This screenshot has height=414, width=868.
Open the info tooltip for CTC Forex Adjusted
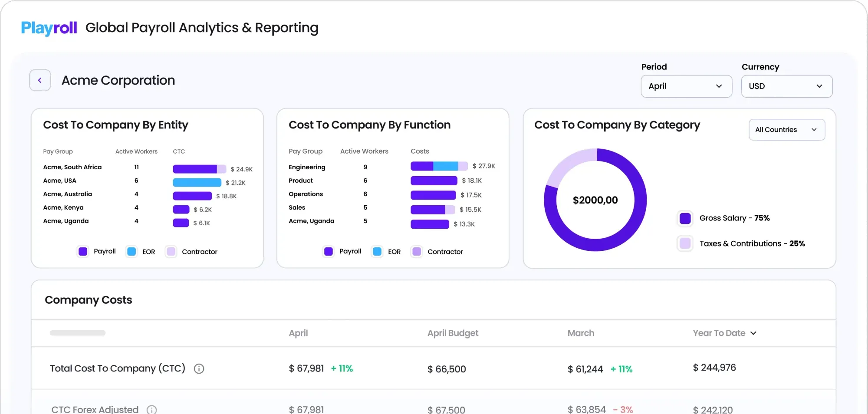click(x=151, y=409)
